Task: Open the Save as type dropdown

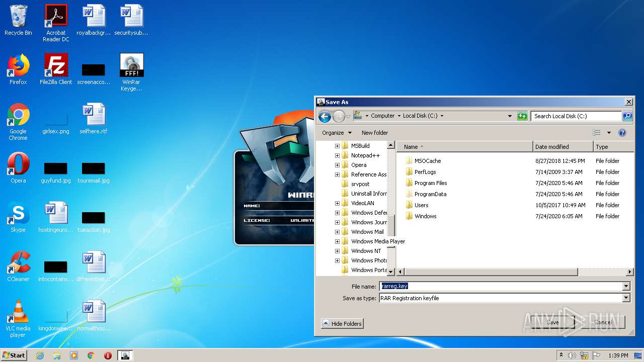Action: pos(626,298)
